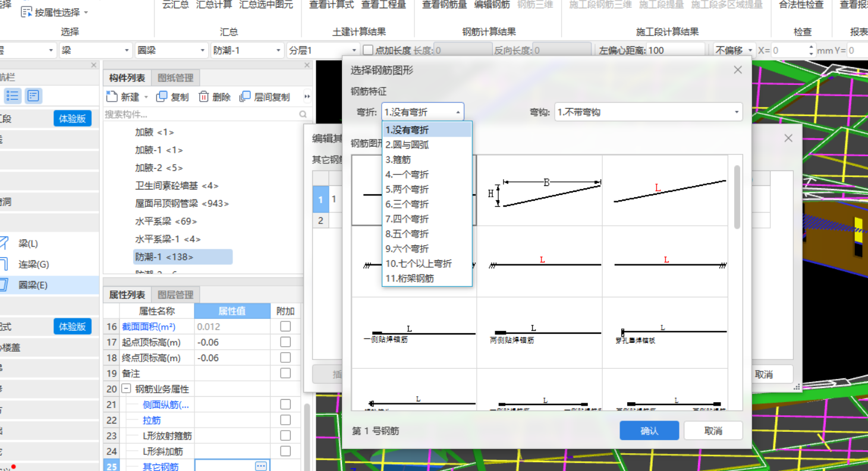The image size is (868, 471).
Task: Click the 左偏心距离 input field showing 100
Action: (675, 50)
